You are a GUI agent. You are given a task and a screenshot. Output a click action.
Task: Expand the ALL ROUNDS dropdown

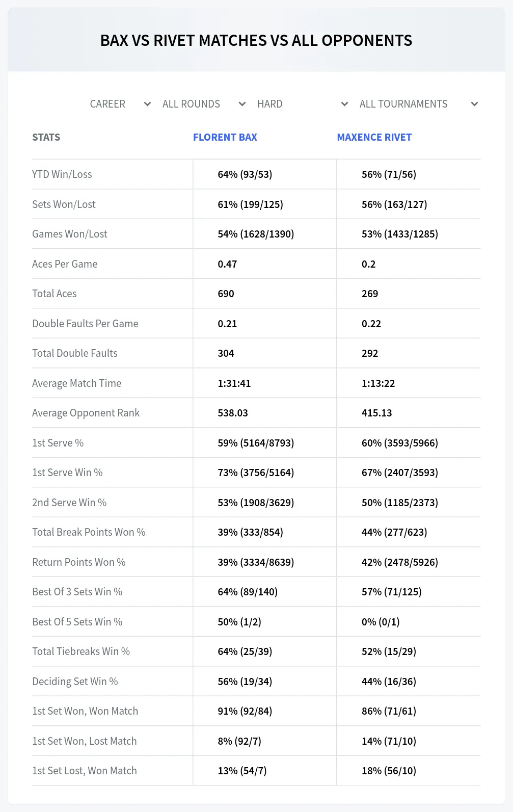204,104
